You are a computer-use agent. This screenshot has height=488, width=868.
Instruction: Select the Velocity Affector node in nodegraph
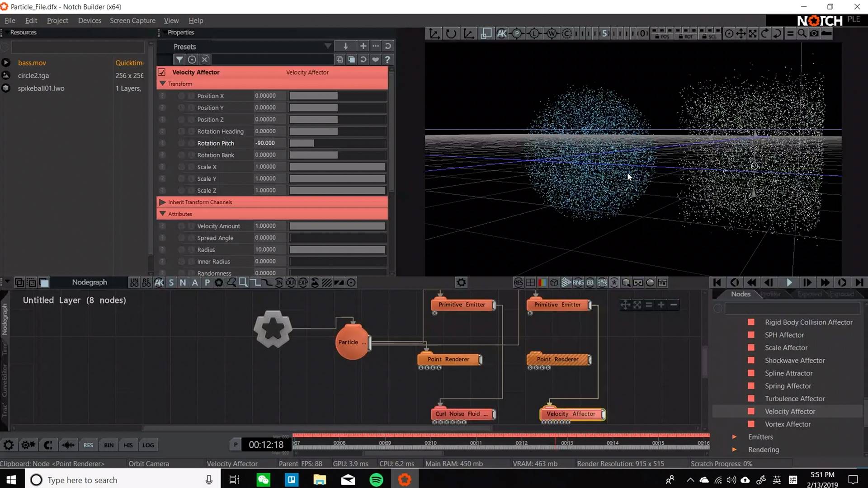(x=572, y=414)
